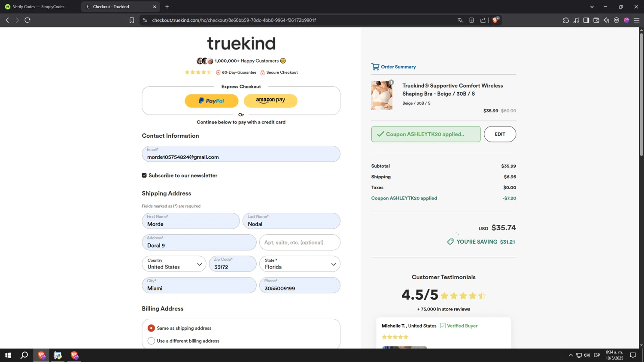This screenshot has height=362, width=644.
Task: Click the Last Name field
Action: click(291, 221)
